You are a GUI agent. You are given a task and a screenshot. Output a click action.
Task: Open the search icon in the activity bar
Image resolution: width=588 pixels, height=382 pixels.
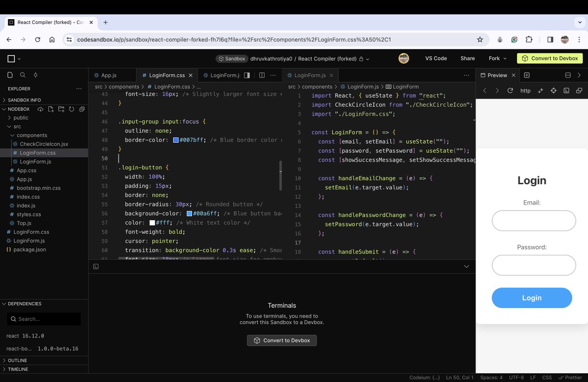click(23, 75)
